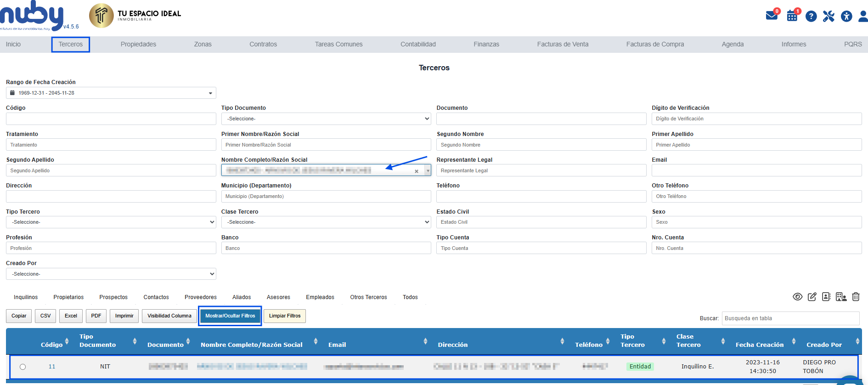
Task: Click the eye icon to view record
Action: [798, 297]
